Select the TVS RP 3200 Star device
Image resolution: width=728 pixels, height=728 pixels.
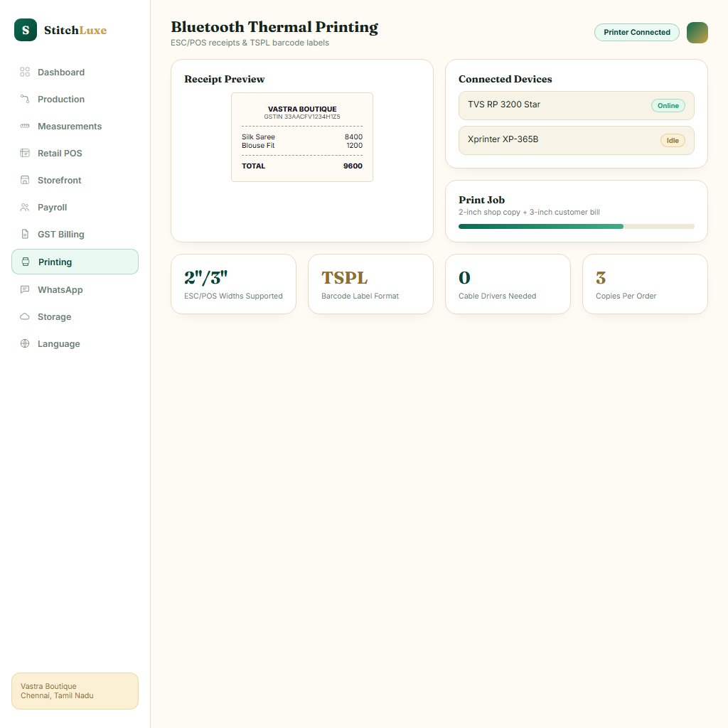pyautogui.click(x=576, y=105)
